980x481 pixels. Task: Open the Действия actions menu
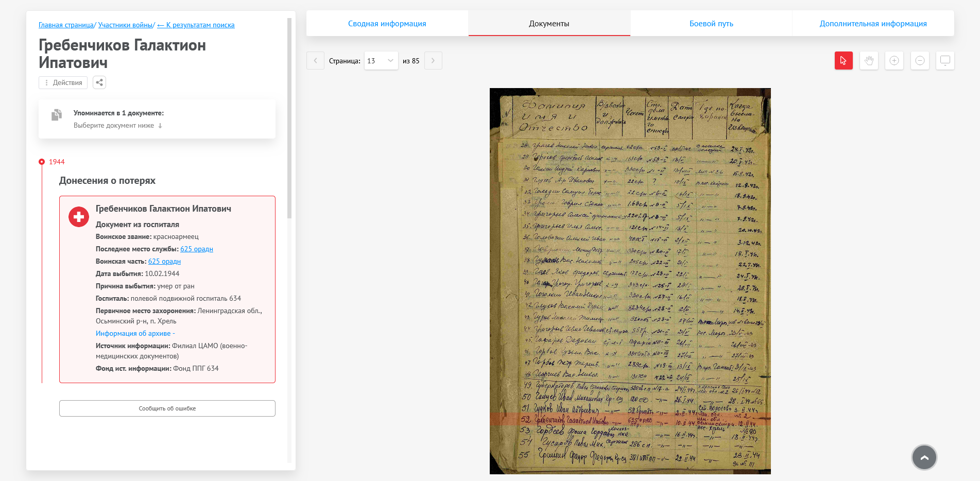[63, 82]
